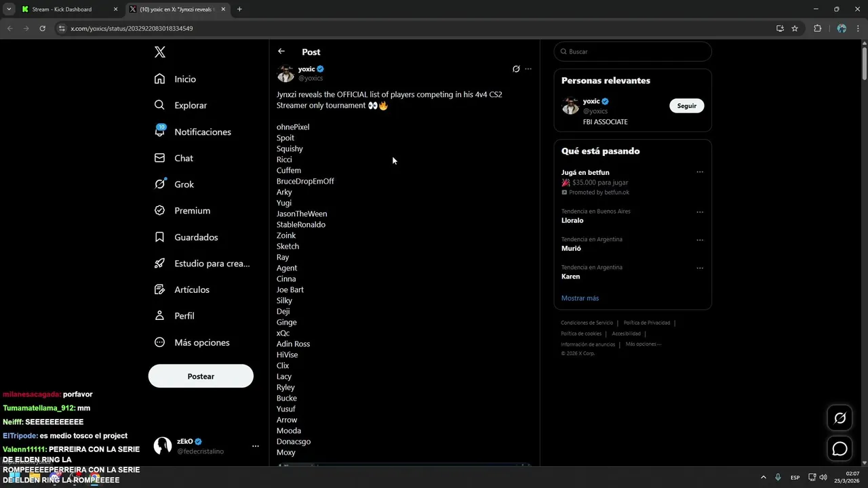
Task: Click the install app icon in address bar
Action: click(780, 28)
